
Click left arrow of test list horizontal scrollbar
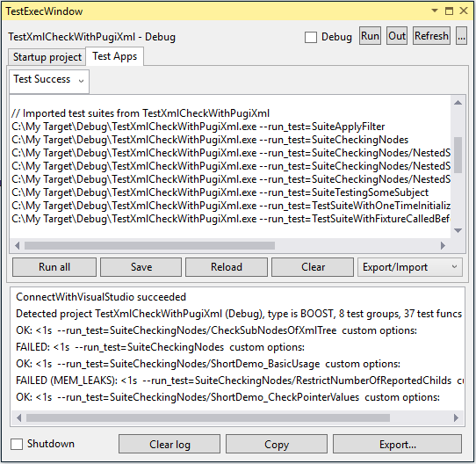[18, 245]
